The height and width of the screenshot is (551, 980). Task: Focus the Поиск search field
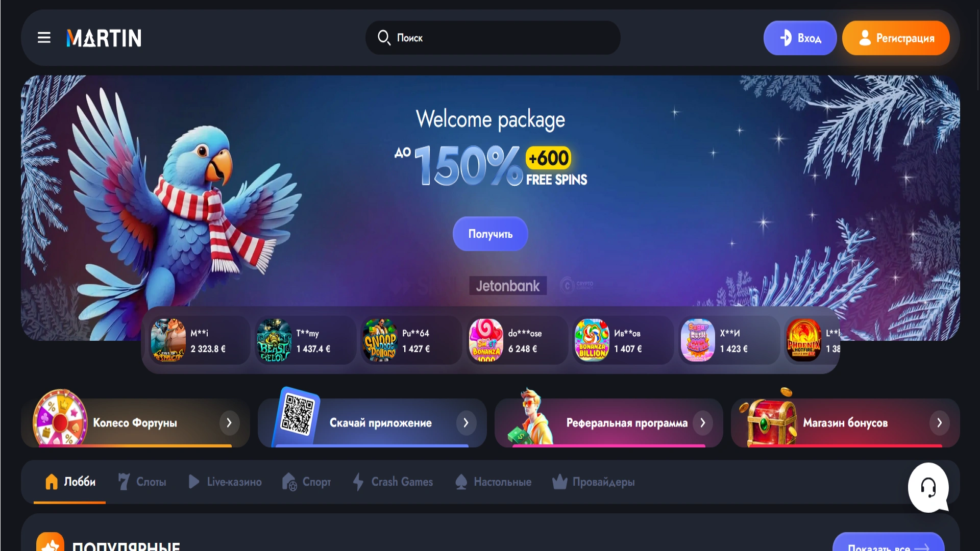coord(493,38)
